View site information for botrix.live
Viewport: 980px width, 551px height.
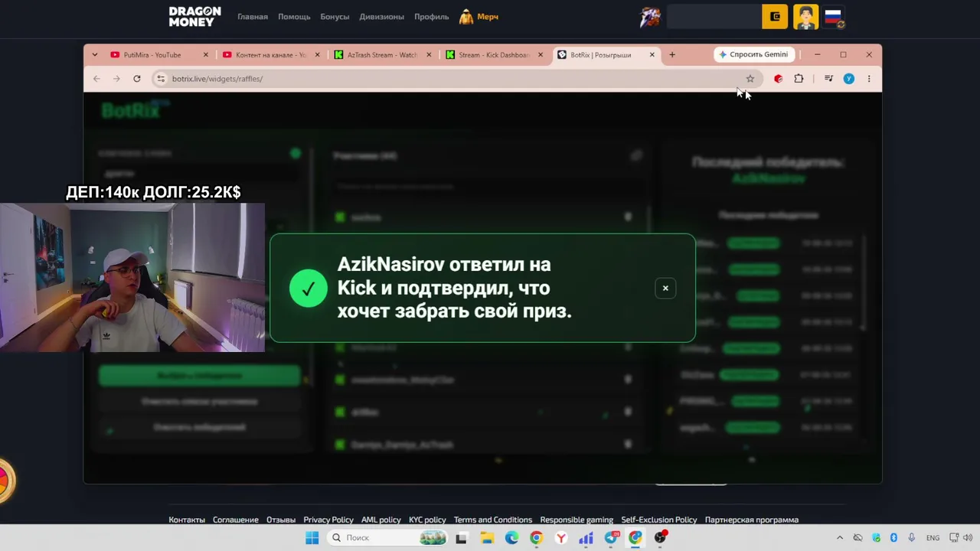click(160, 79)
